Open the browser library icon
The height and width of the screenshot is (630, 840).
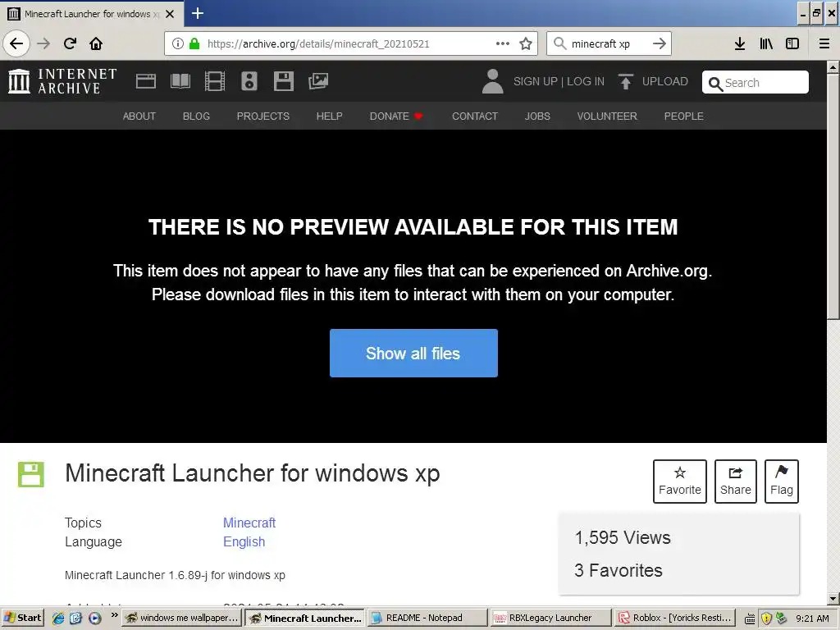click(x=766, y=43)
